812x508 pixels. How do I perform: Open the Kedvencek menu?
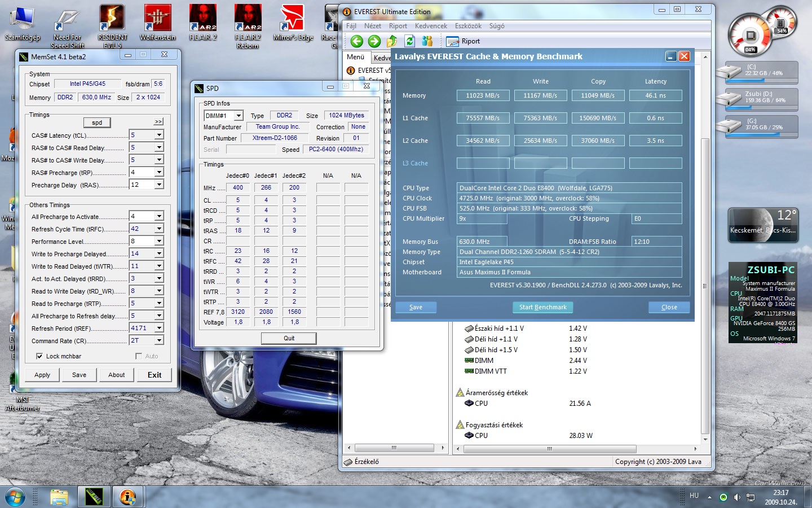(x=431, y=26)
